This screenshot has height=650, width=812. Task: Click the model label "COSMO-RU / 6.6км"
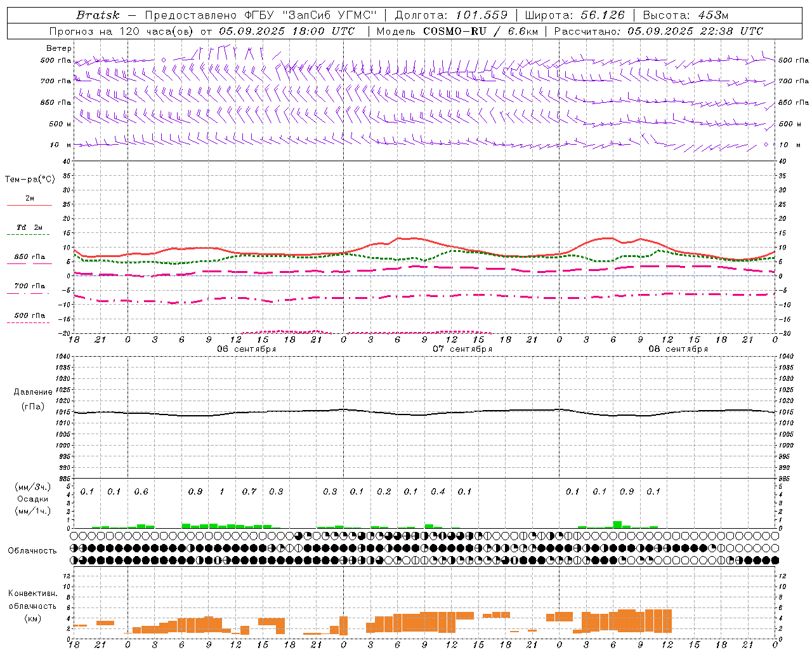pyautogui.click(x=480, y=31)
